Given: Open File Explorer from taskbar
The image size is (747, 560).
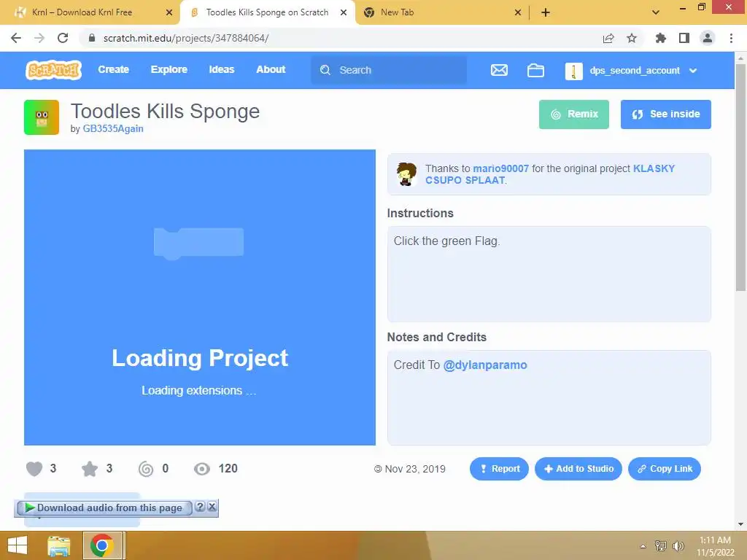Looking at the screenshot, I should 59,545.
